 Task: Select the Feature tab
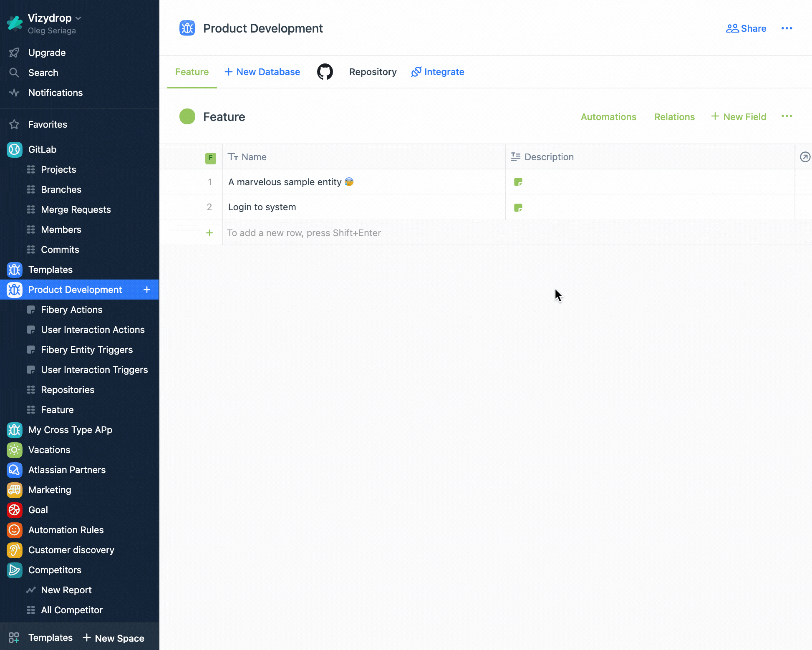coord(192,72)
